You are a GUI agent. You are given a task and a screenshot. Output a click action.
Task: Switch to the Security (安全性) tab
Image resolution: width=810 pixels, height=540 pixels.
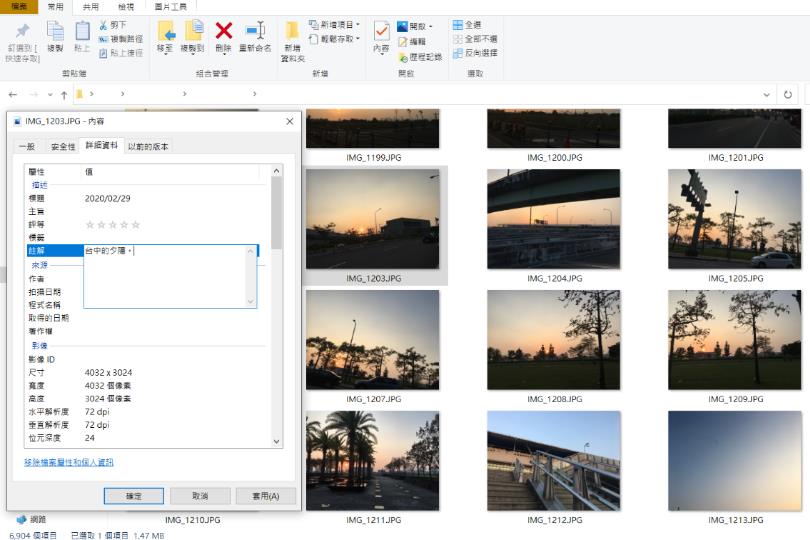pos(62,146)
